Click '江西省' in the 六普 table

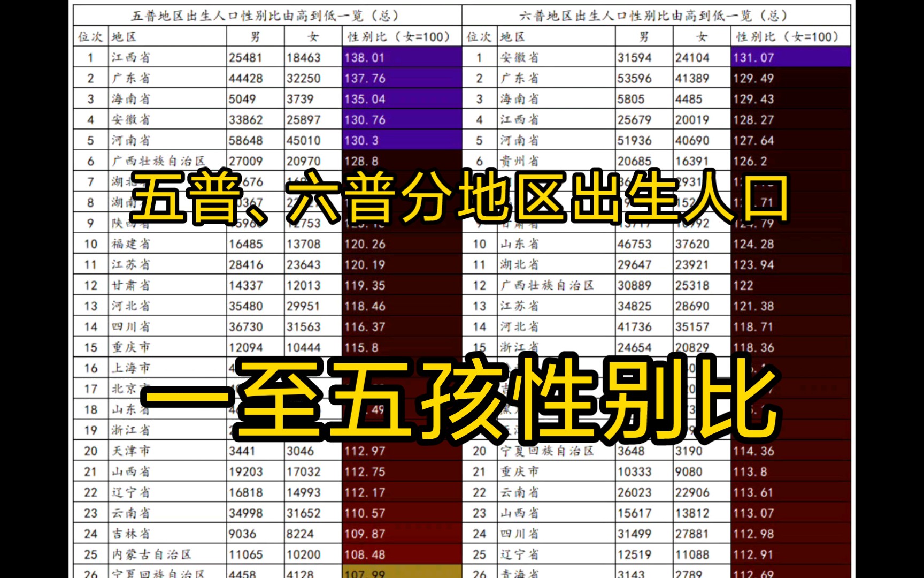pos(520,120)
